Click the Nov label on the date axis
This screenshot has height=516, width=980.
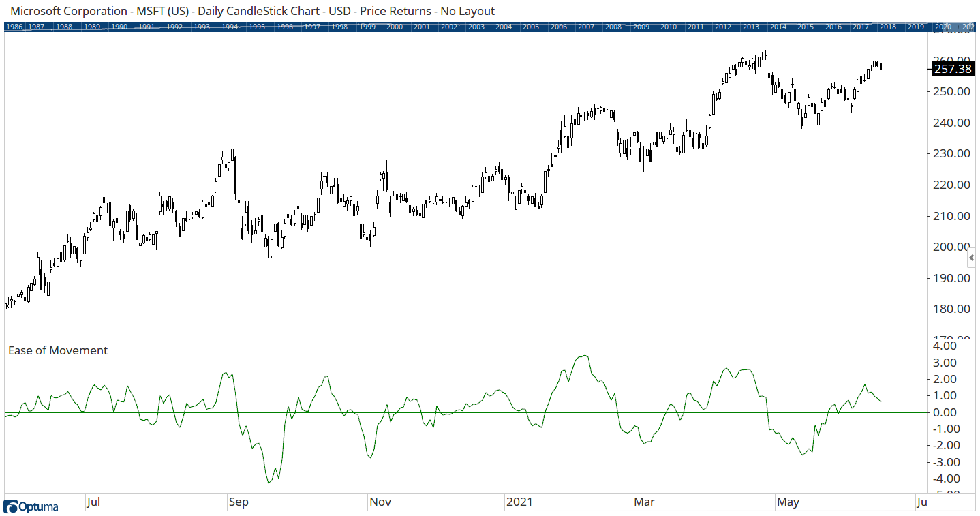[x=380, y=502]
